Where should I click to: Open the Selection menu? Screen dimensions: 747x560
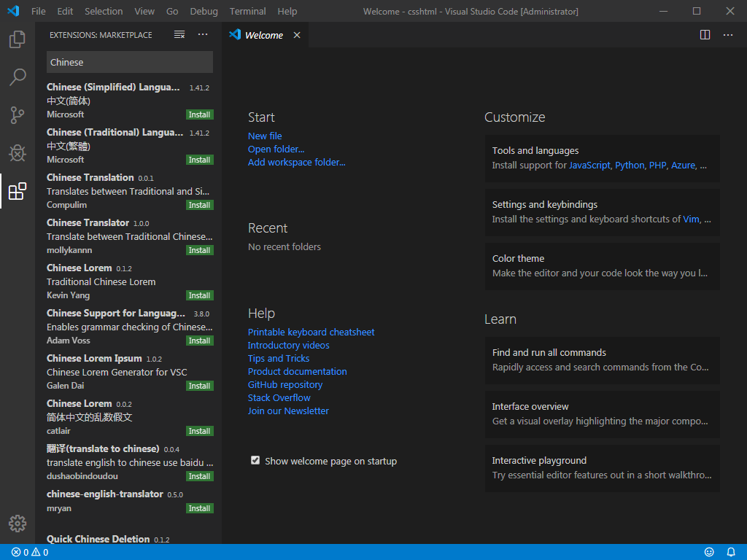point(104,11)
